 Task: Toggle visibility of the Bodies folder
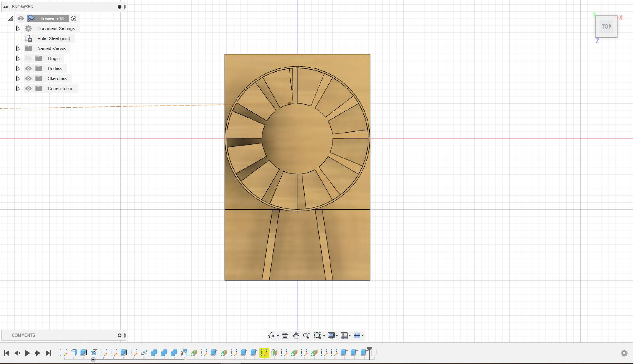[28, 69]
